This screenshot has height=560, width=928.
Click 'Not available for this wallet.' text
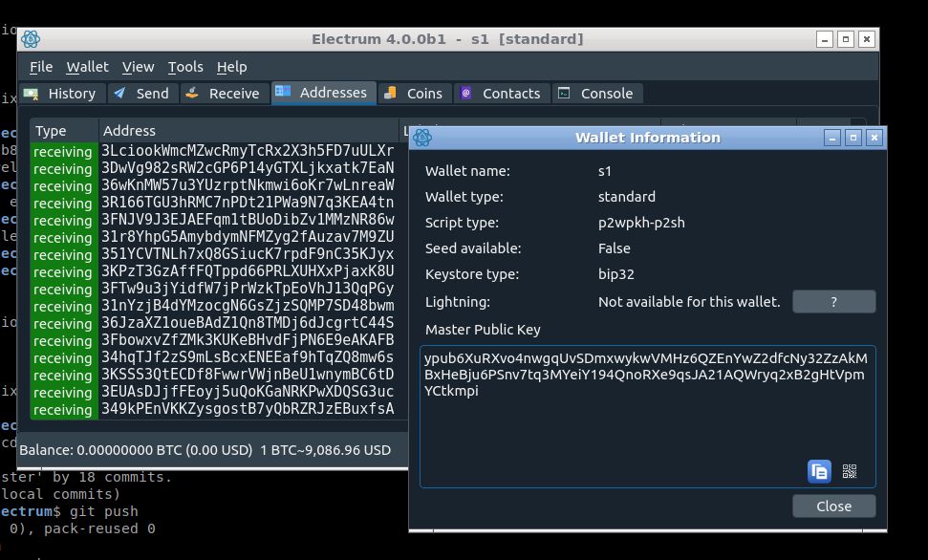pos(689,302)
